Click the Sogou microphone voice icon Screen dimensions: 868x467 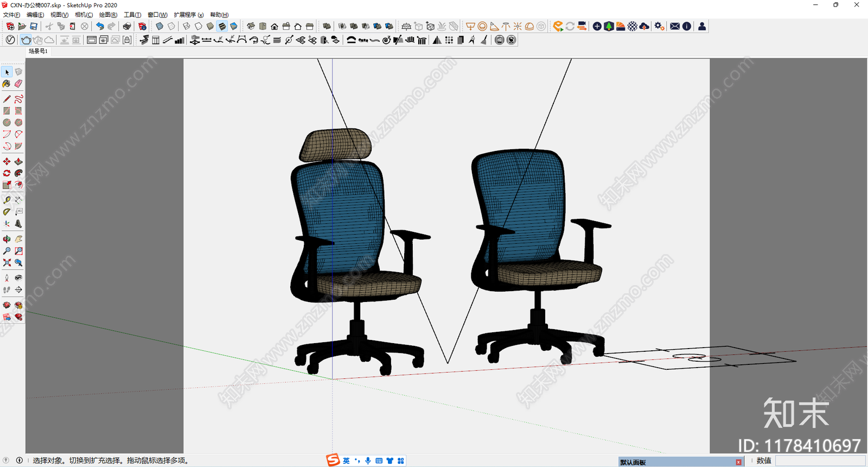click(368, 460)
